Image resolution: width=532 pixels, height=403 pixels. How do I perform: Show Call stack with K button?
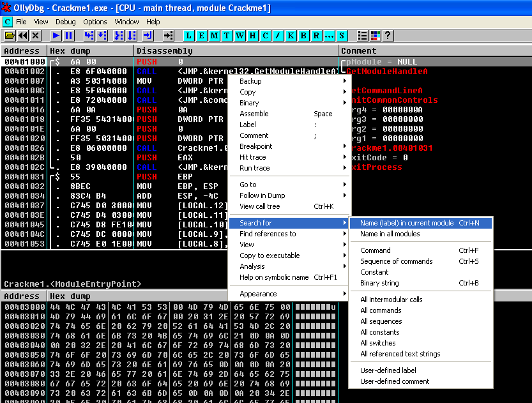[x=291, y=36]
